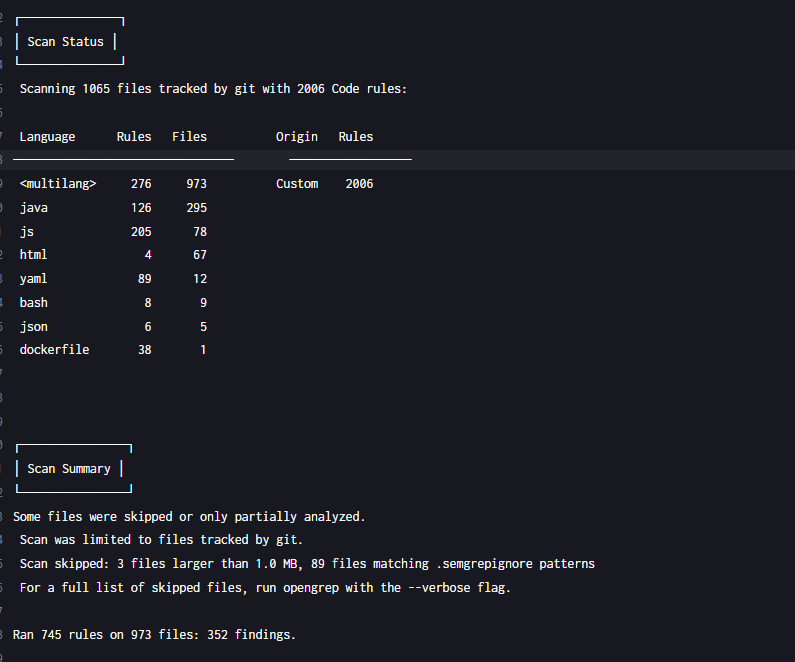
Task: Click the Scan Status heading box
Action: pyautogui.click(x=69, y=42)
